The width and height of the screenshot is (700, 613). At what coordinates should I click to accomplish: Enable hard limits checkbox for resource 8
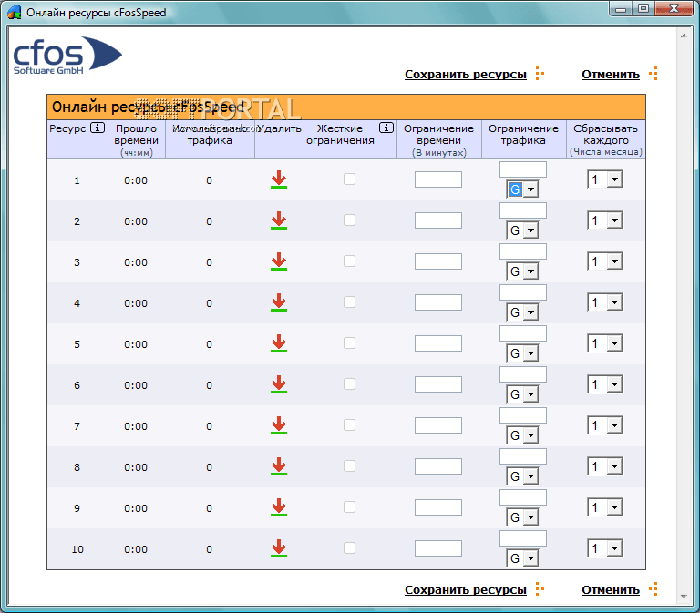(350, 466)
